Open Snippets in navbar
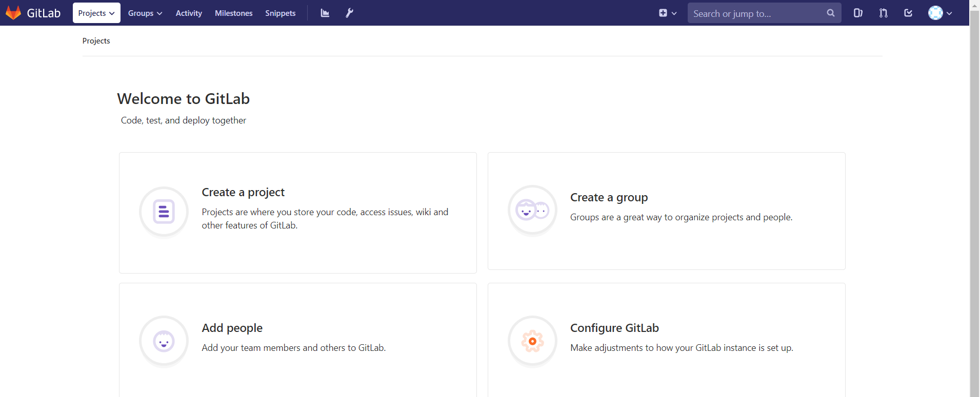Image resolution: width=980 pixels, height=397 pixels. (x=280, y=13)
